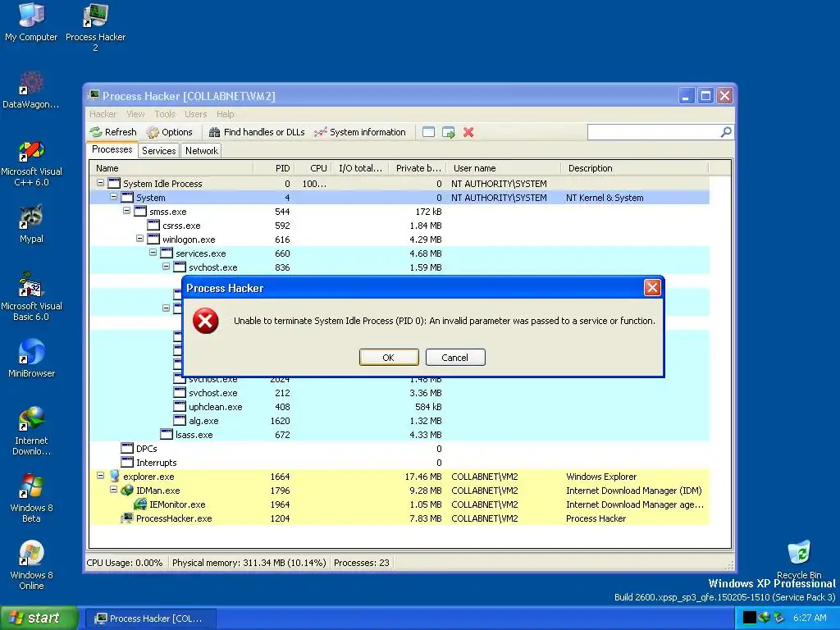Select the IEMonitor.exe process row
Screen dimensions: 840x630
click(399, 504)
